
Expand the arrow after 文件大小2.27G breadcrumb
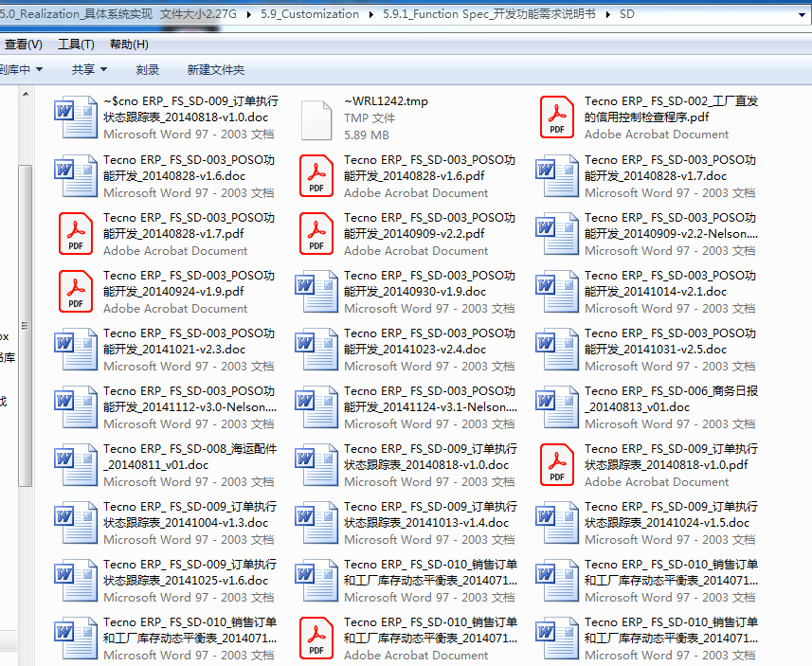click(249, 14)
